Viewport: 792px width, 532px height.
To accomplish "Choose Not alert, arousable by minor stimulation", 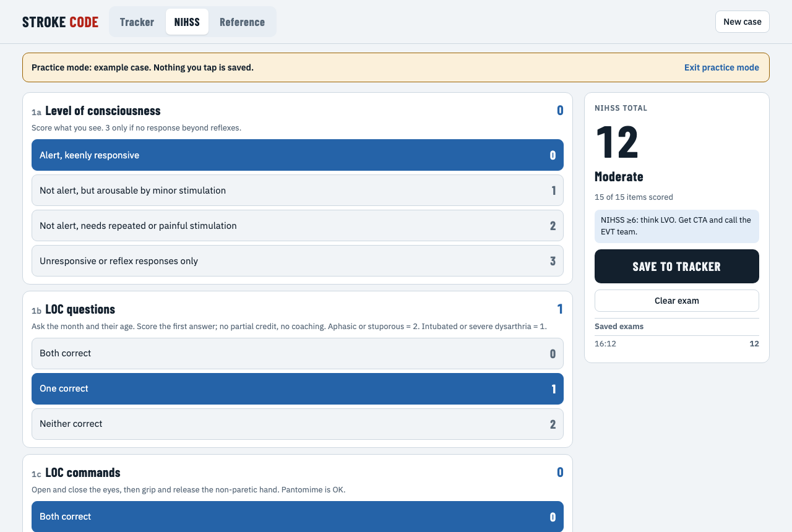I will click(x=298, y=191).
